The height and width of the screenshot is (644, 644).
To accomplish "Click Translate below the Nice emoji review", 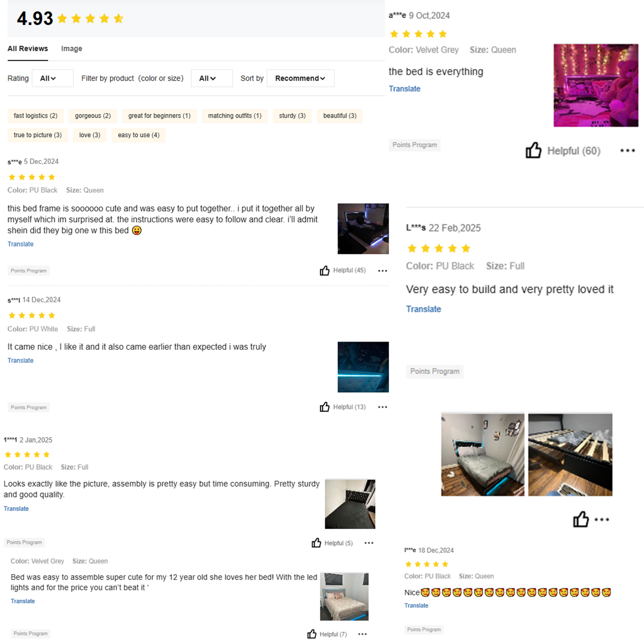I will coord(416,605).
